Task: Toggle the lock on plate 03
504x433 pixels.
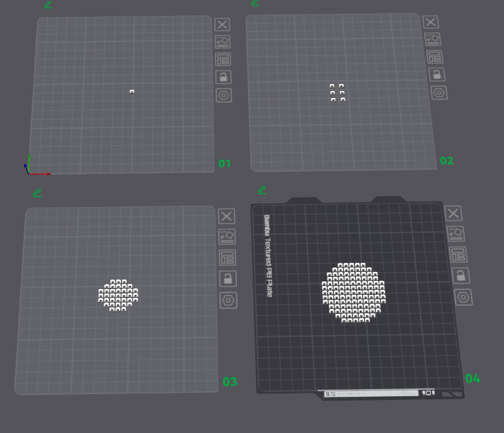Action: pos(228,279)
